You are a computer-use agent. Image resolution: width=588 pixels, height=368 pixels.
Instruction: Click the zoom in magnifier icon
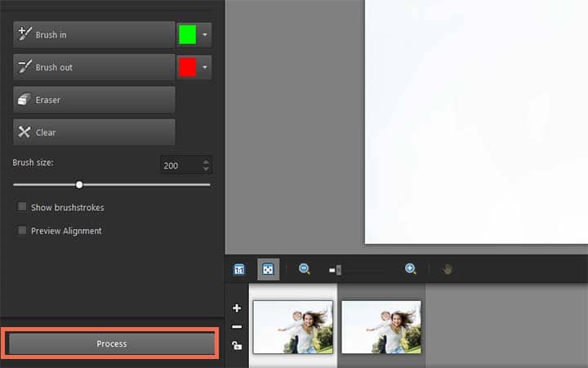(411, 269)
